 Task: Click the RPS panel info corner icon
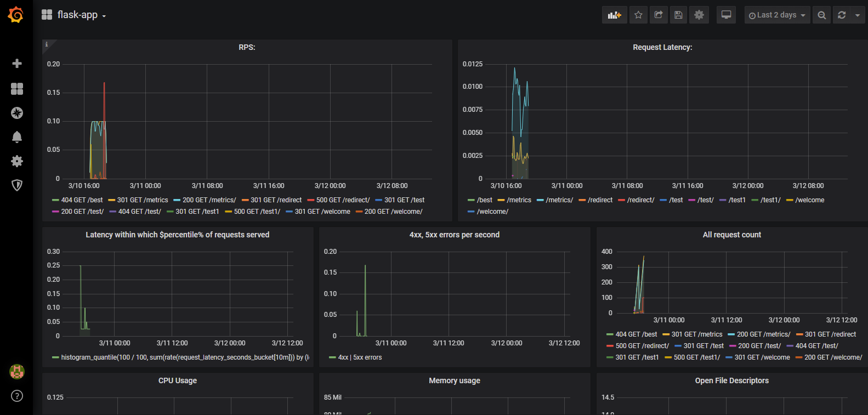tap(47, 44)
